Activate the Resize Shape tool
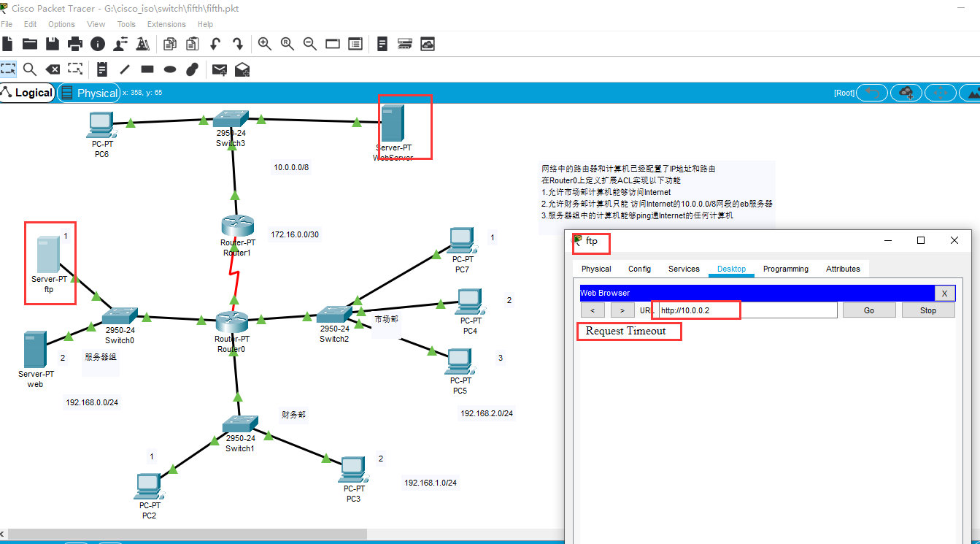 coord(75,69)
